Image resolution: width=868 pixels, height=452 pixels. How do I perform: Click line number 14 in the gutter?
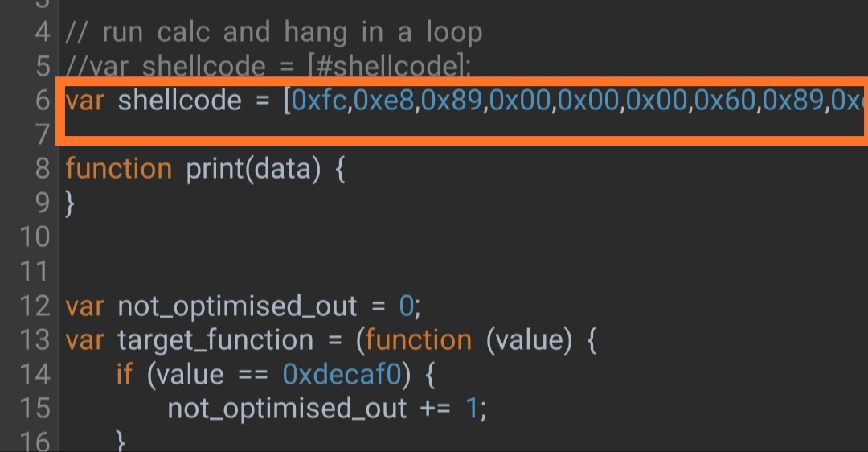point(35,374)
